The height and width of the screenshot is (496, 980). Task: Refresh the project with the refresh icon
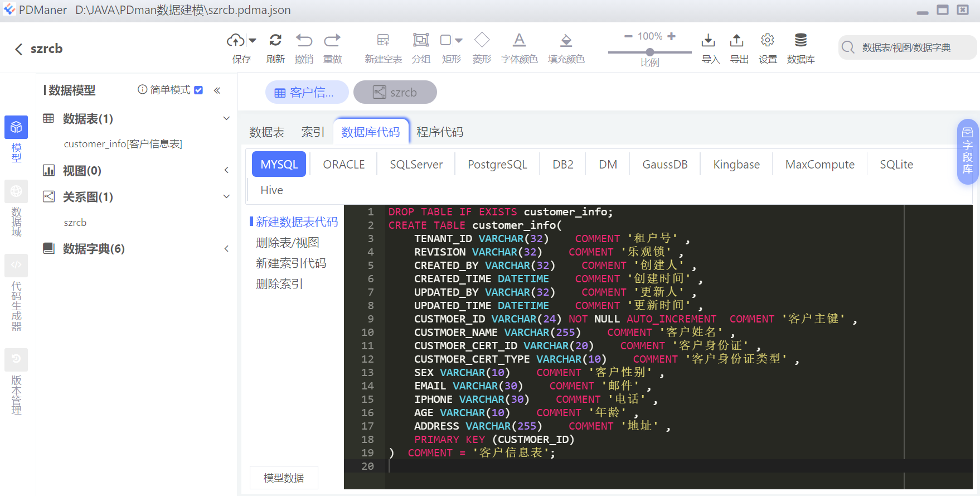(275, 40)
